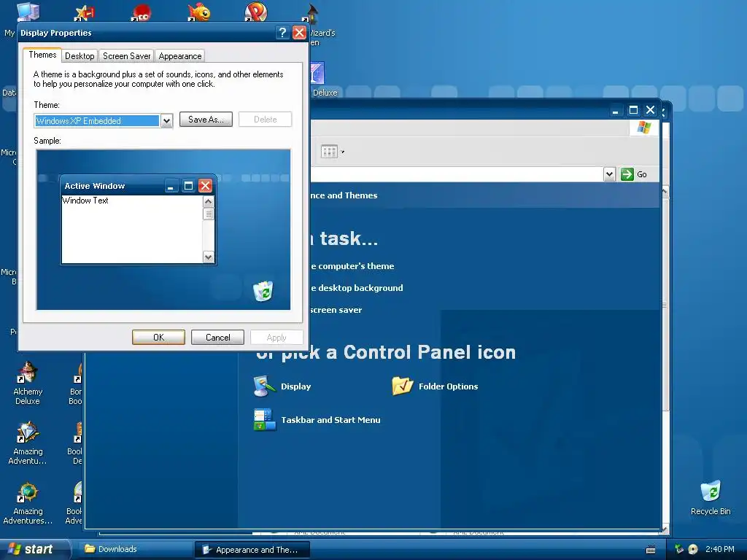
Task: Click the Save As... button
Action: 206,120
